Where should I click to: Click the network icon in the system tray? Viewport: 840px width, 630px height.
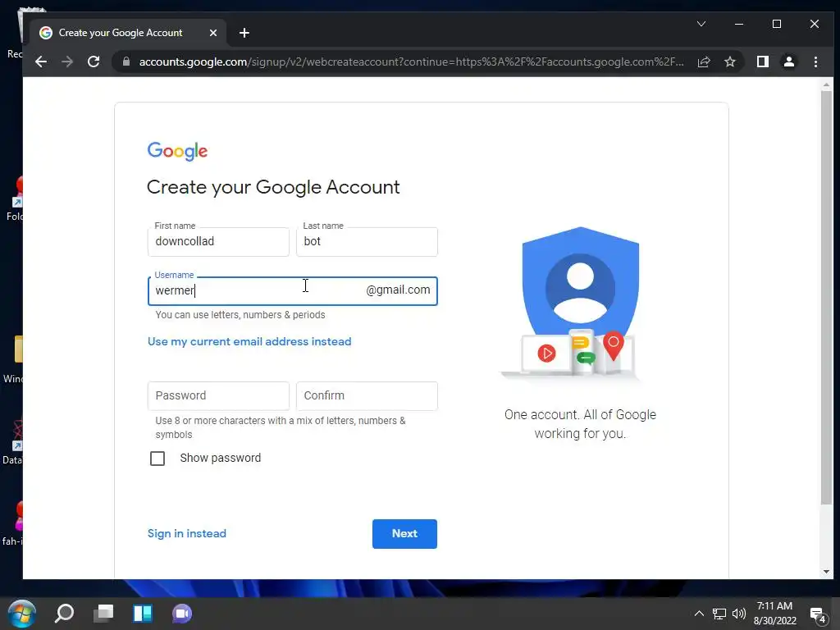719,614
